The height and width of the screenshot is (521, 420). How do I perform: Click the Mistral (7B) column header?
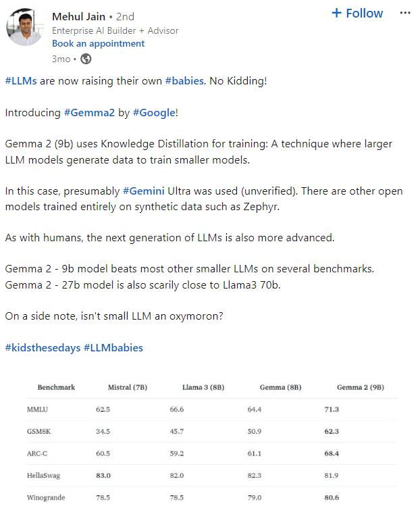tap(128, 387)
